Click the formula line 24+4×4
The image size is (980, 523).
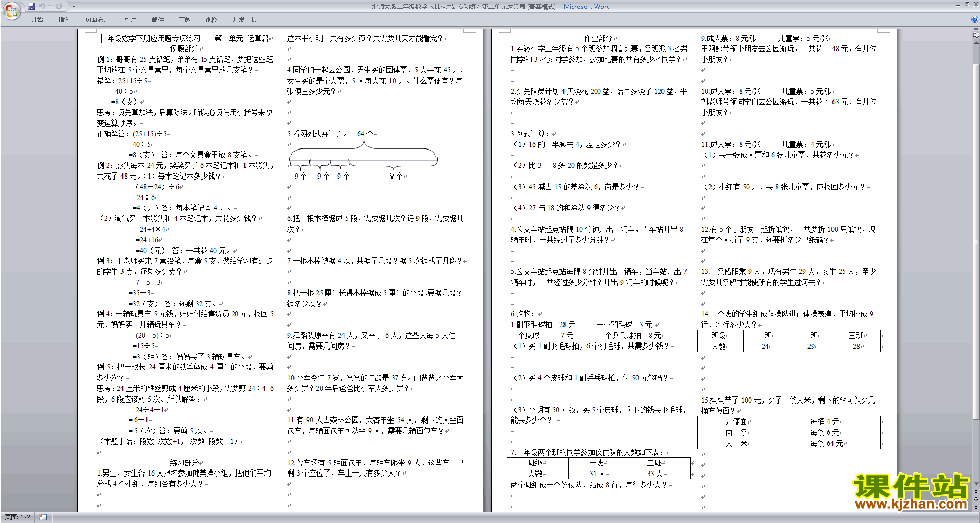coord(153,229)
